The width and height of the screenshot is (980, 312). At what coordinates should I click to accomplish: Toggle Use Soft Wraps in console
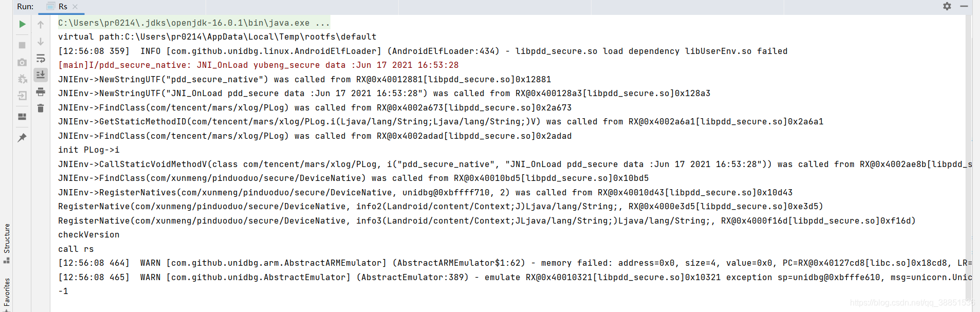pos(41,59)
